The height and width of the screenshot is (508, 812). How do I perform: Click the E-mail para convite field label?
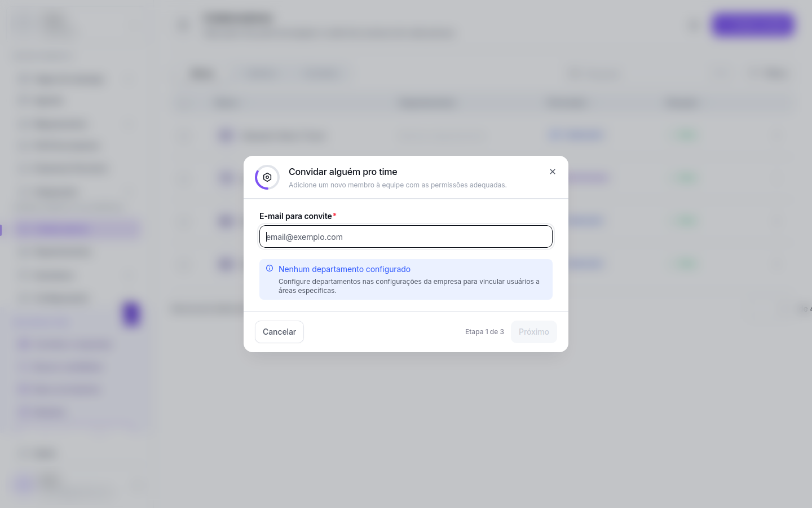click(295, 216)
